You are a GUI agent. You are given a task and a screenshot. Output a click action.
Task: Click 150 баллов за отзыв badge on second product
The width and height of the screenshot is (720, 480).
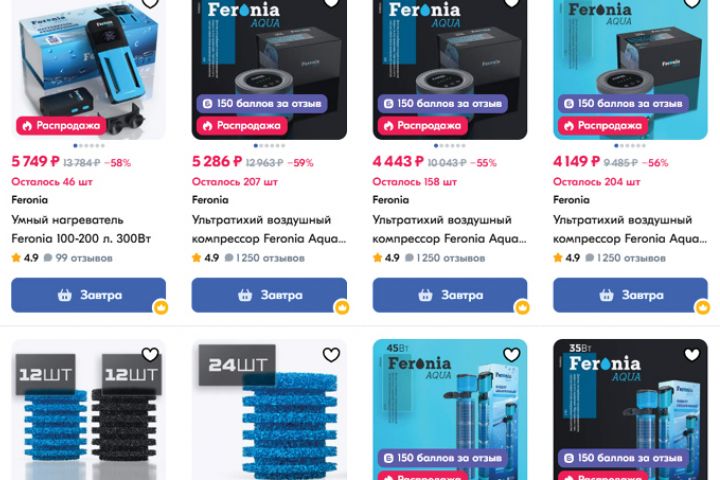point(262,103)
